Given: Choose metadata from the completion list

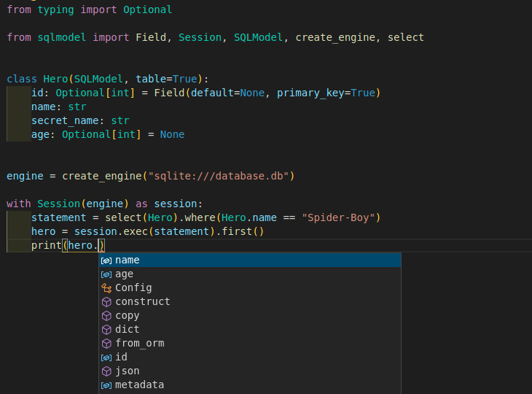Looking at the screenshot, I should tap(139, 385).
